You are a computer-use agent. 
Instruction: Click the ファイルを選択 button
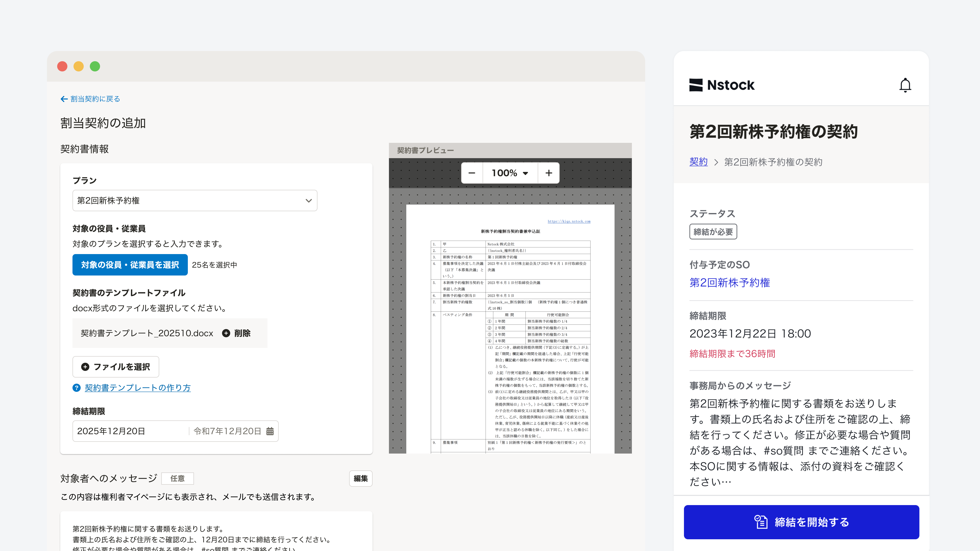[116, 367]
